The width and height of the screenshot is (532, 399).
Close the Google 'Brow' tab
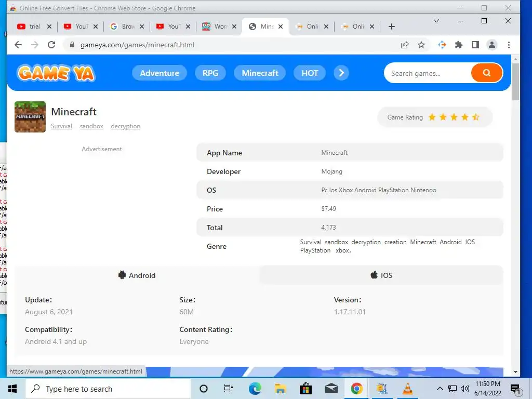142,26
